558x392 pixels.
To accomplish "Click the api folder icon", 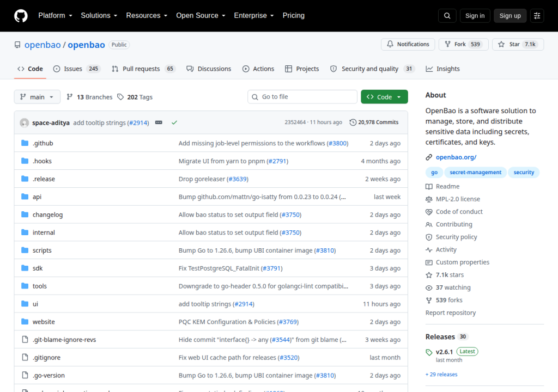I will 25,197.
